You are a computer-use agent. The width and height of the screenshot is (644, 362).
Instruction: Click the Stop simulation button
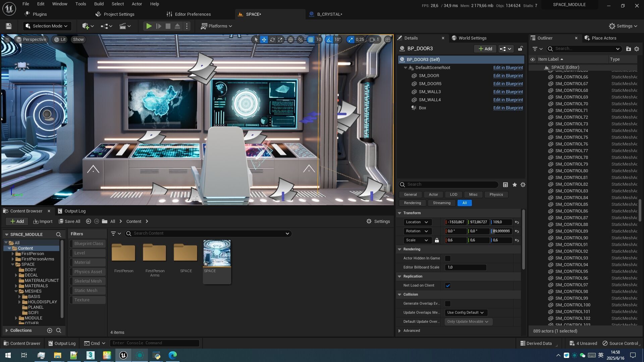pyautogui.click(x=168, y=26)
